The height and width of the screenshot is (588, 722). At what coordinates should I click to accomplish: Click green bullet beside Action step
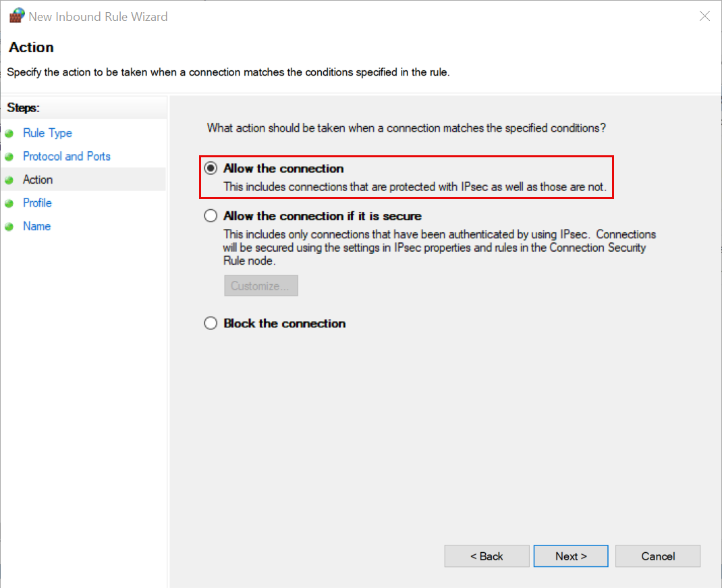click(9, 180)
